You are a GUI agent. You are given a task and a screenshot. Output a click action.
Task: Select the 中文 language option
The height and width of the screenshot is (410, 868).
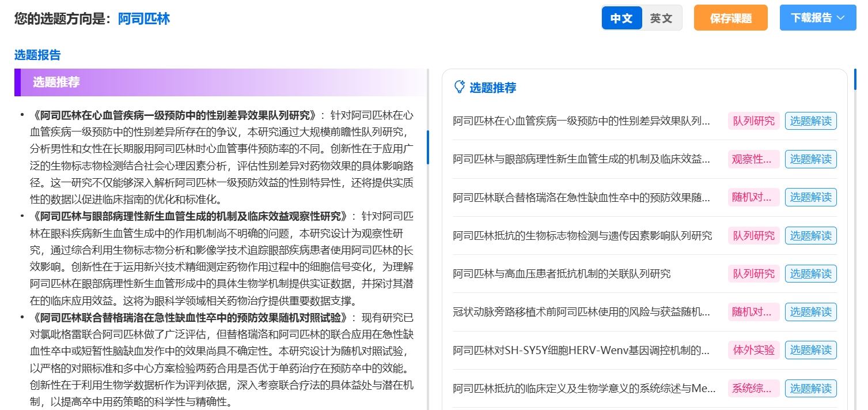tap(621, 18)
